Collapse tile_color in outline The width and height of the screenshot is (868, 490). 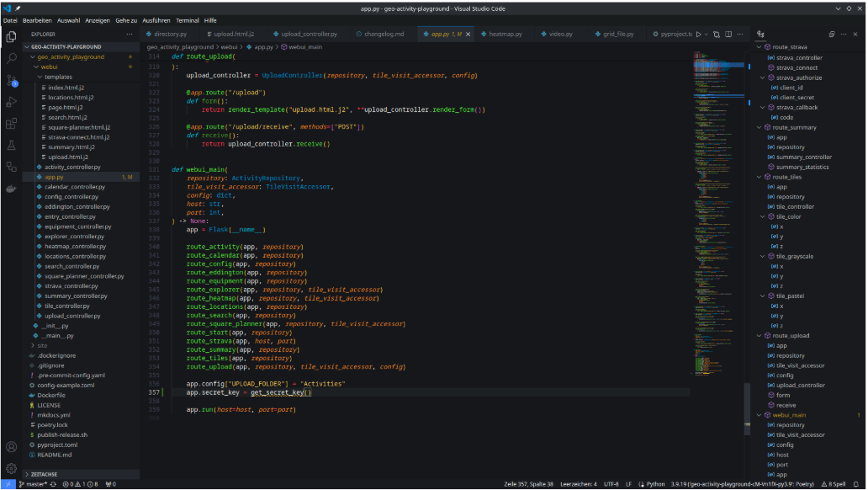(763, 216)
